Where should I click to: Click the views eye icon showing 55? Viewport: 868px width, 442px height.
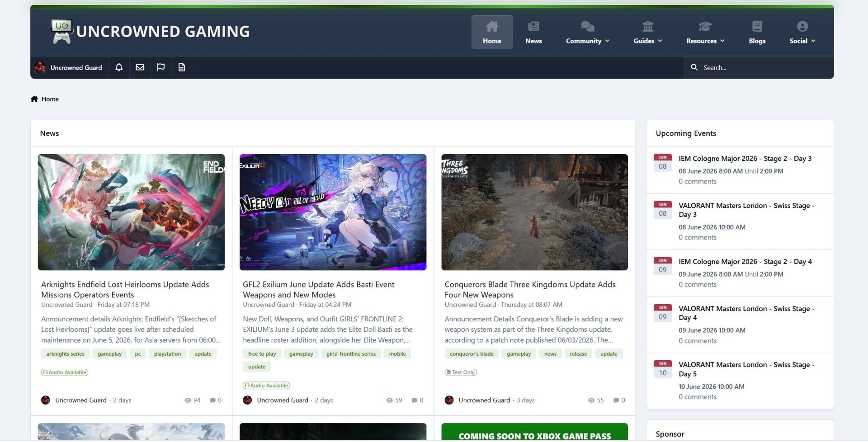[591, 400]
